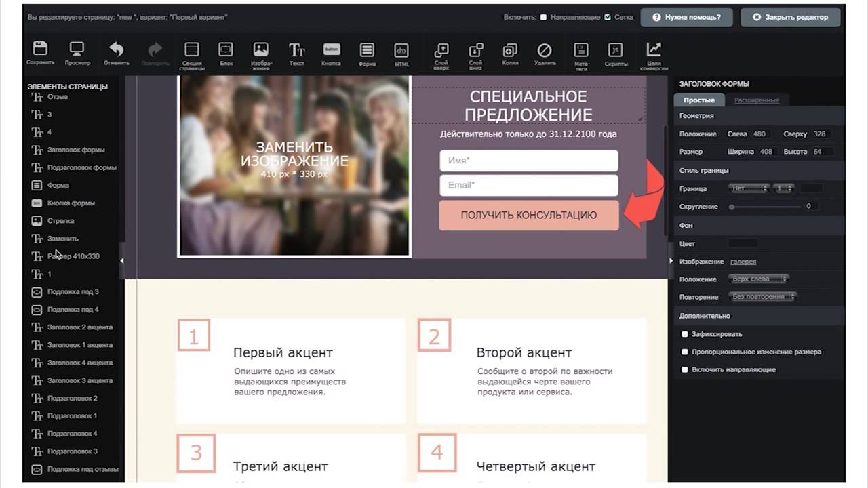Toggle the Сетка checkbox in header
Screen dimensions: 868x488
tap(608, 18)
